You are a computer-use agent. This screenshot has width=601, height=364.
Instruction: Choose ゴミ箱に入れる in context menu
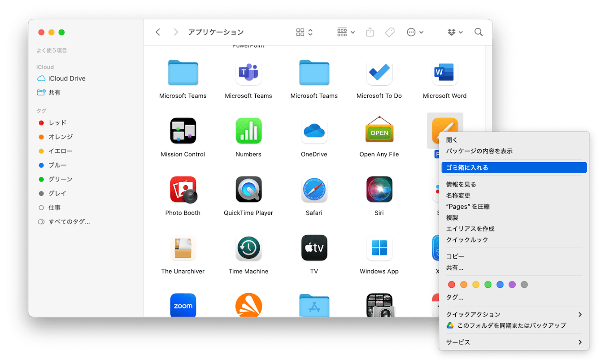point(514,168)
